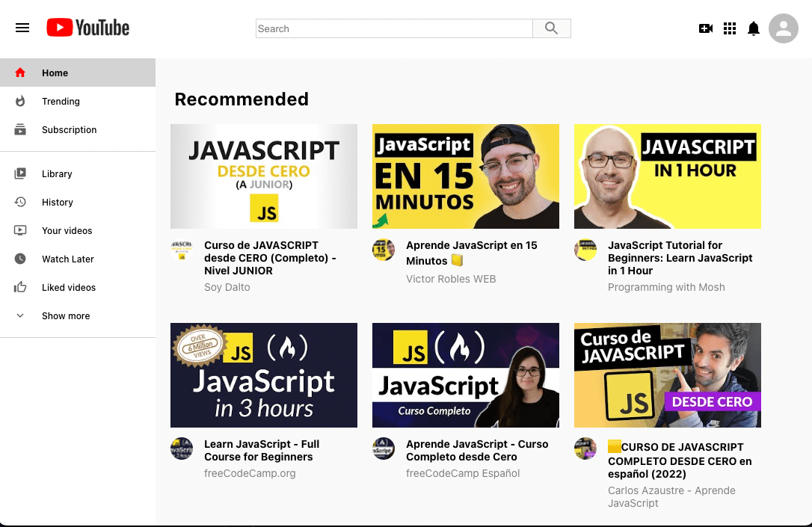Click the YouTube logo
The width and height of the screenshot is (812, 527).
click(x=88, y=28)
